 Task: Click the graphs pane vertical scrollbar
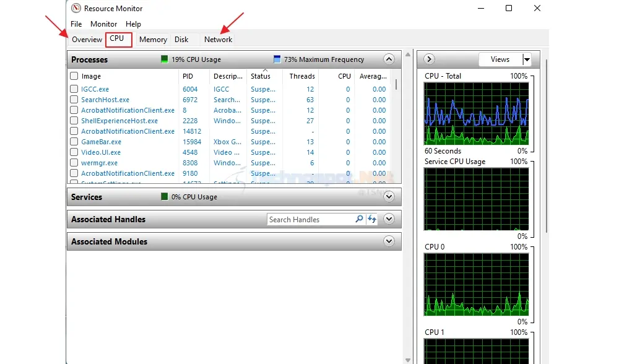coord(547,146)
